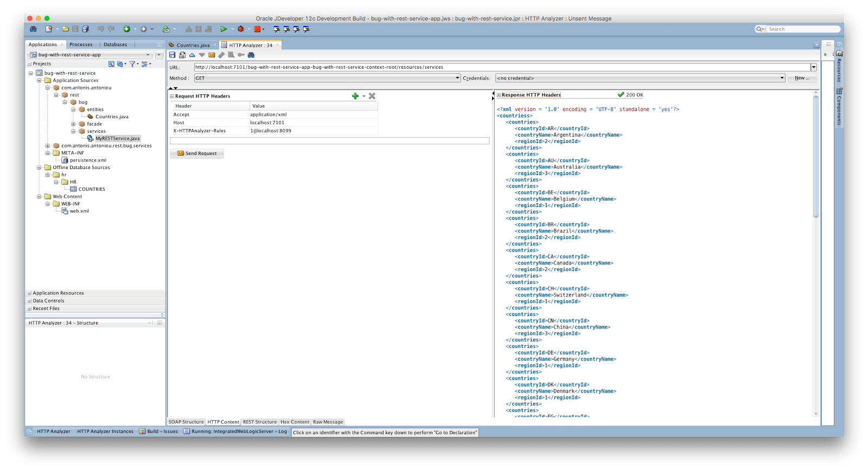Click the Make hammer icon in main toolbar
Viewport: 868px width, 471px height.
189,29
